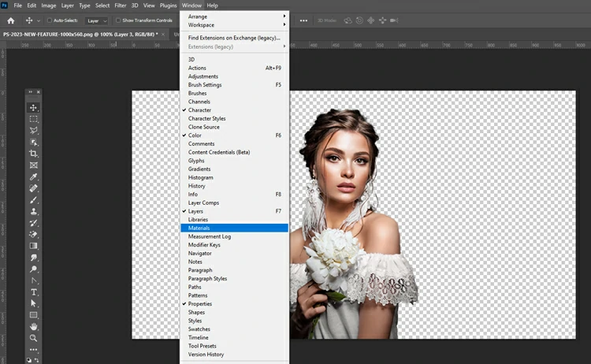Choose Materials from the Window menu
This screenshot has height=364, width=591.
click(199, 228)
